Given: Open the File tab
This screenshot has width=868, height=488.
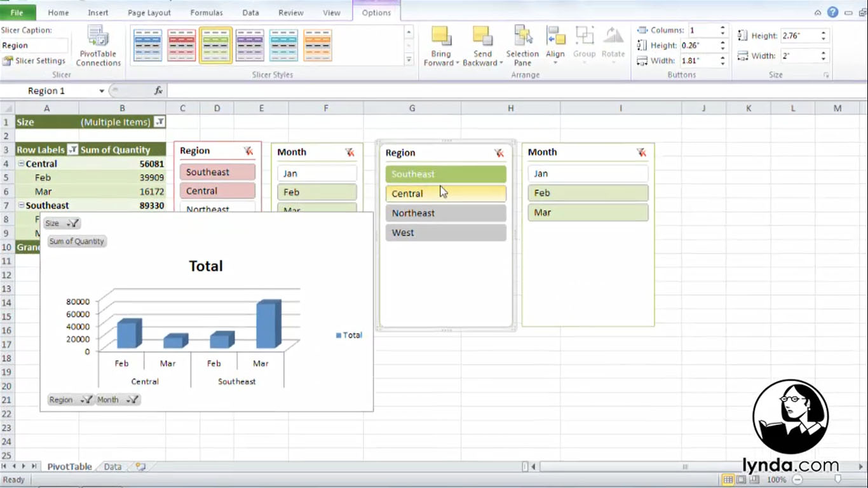Looking at the screenshot, I should [x=18, y=12].
